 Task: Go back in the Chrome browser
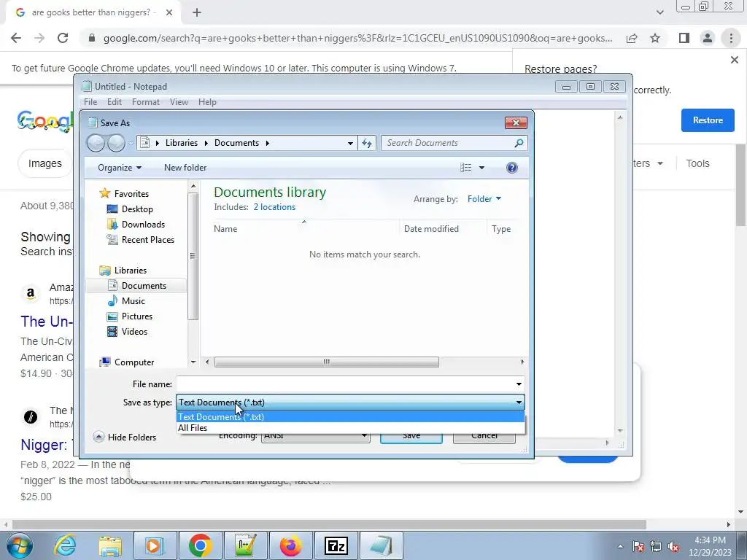point(16,38)
